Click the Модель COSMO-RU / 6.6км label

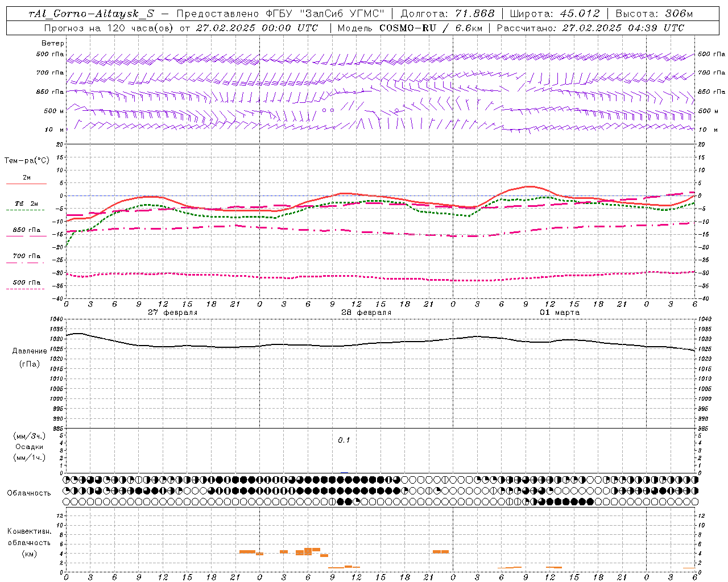click(x=410, y=28)
